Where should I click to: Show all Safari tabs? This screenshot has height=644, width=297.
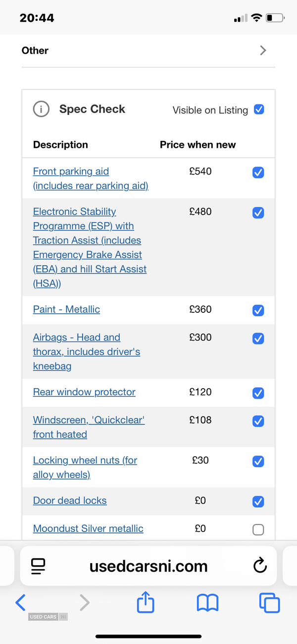(x=269, y=603)
